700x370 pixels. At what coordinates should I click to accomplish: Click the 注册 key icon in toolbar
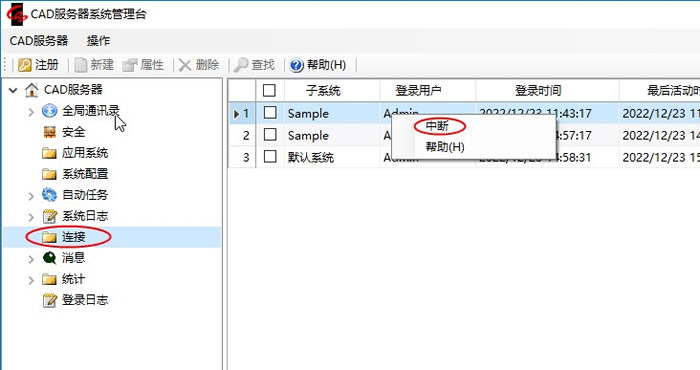coord(25,65)
